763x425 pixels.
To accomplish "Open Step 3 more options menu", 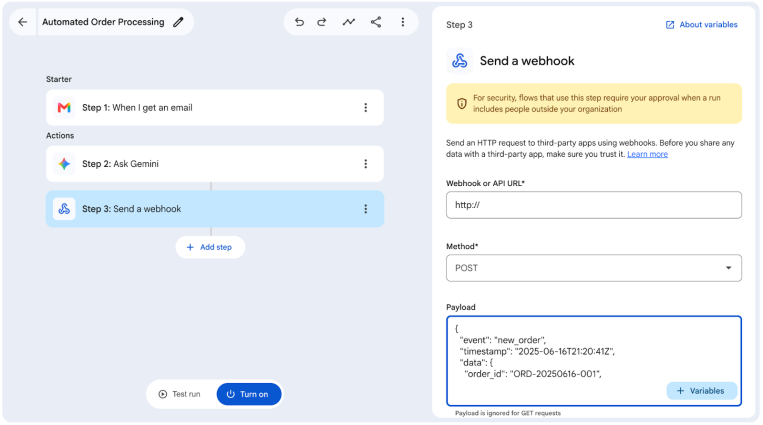I will click(x=365, y=209).
